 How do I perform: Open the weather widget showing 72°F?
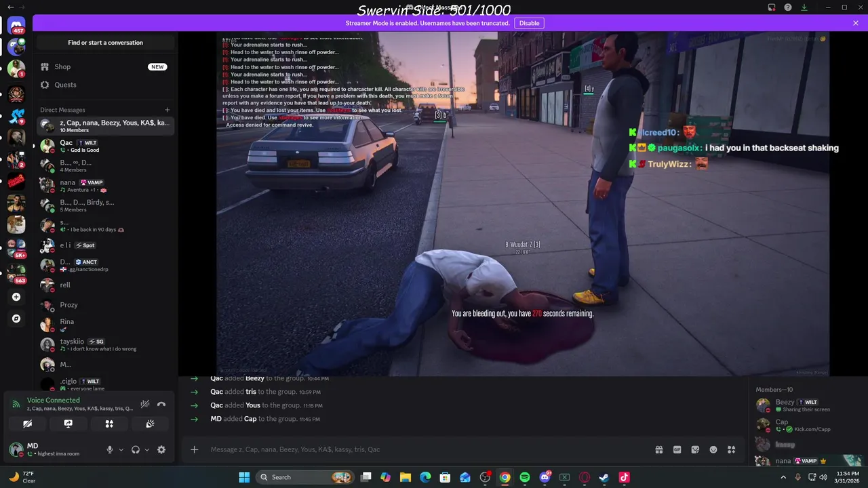(x=22, y=477)
